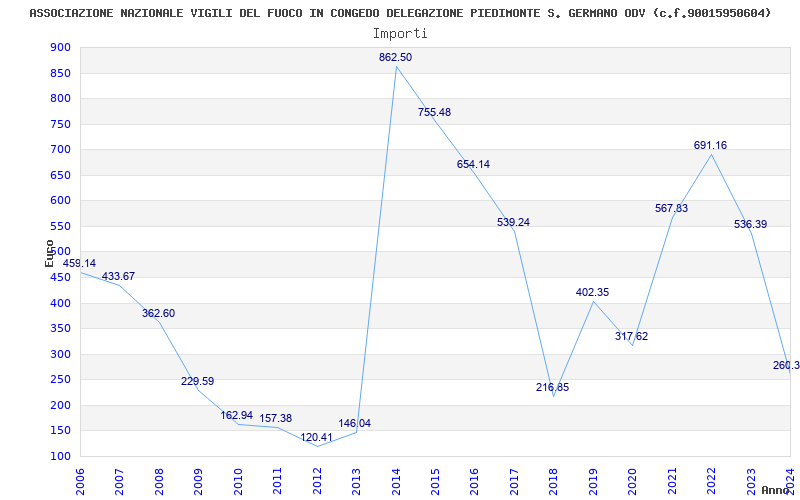Select the 157.38 value label

276,418
